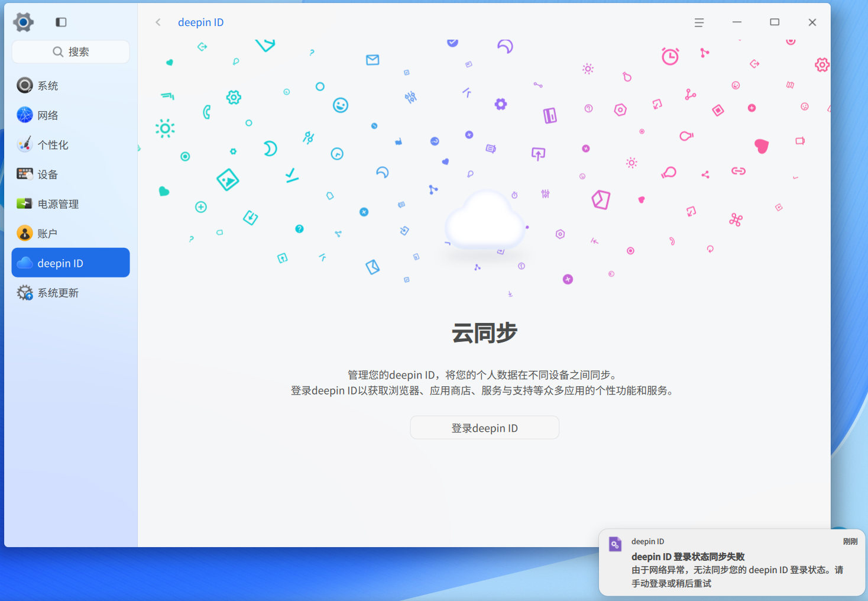The width and height of the screenshot is (868, 601).
Task: Click the deepin ID cloud icon in sidebar
Action: click(x=24, y=263)
